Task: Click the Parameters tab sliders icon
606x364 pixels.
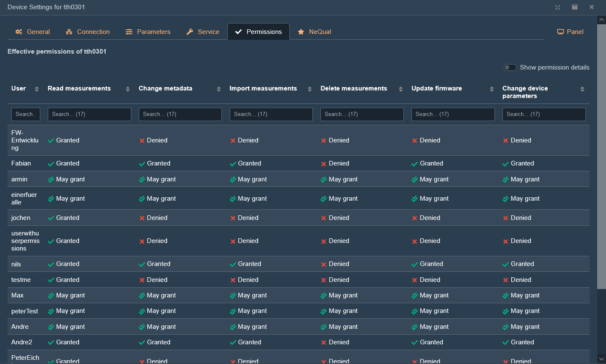Action: click(129, 32)
